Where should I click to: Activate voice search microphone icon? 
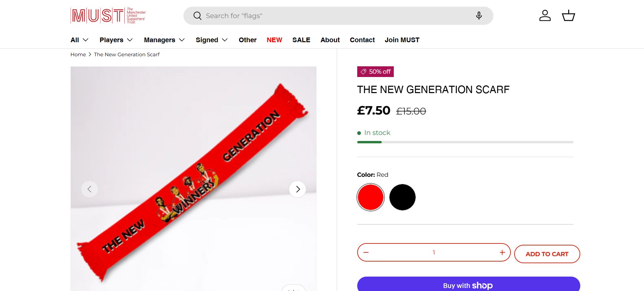[x=479, y=16]
